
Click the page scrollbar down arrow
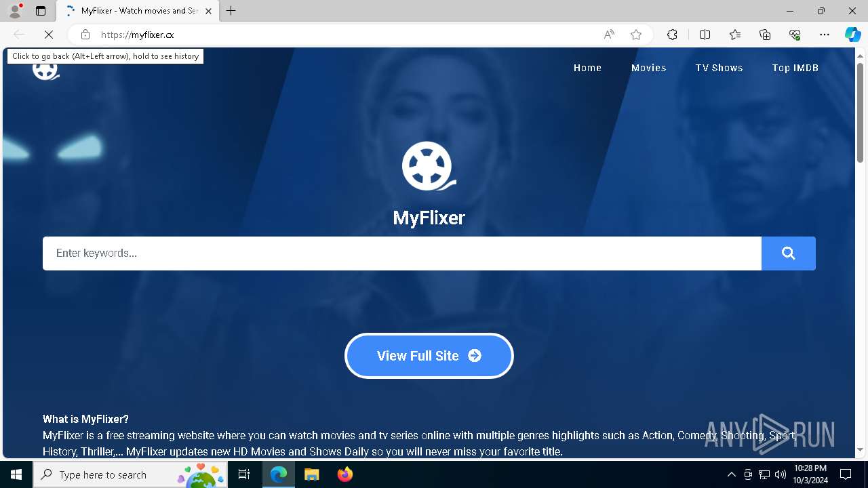tap(860, 450)
